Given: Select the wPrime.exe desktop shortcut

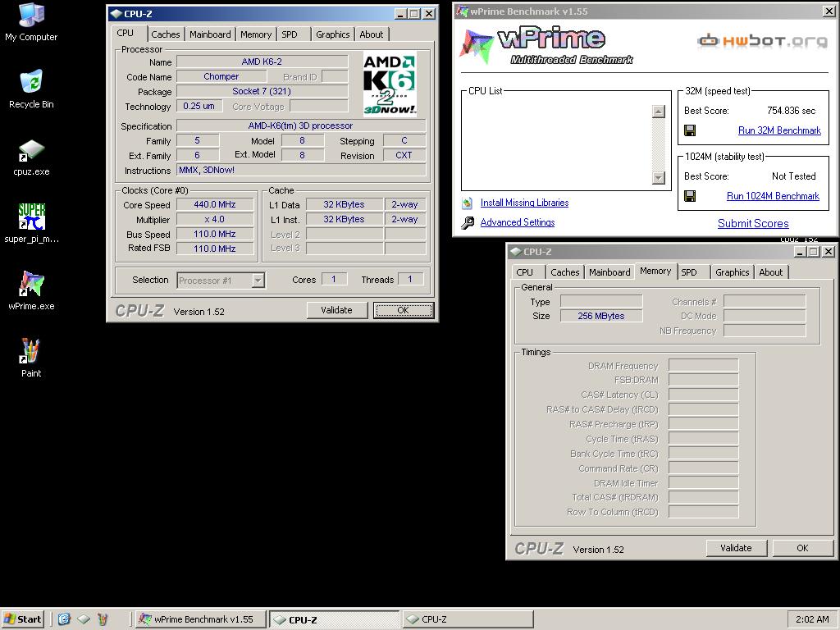Looking at the screenshot, I should click(31, 291).
